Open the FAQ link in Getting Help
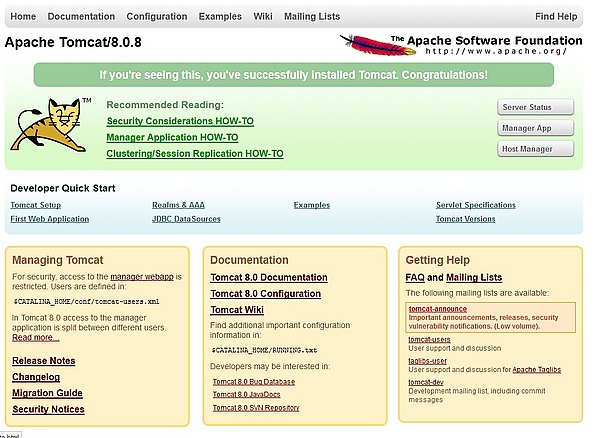Screen dimensions: 600x438 click(415, 277)
